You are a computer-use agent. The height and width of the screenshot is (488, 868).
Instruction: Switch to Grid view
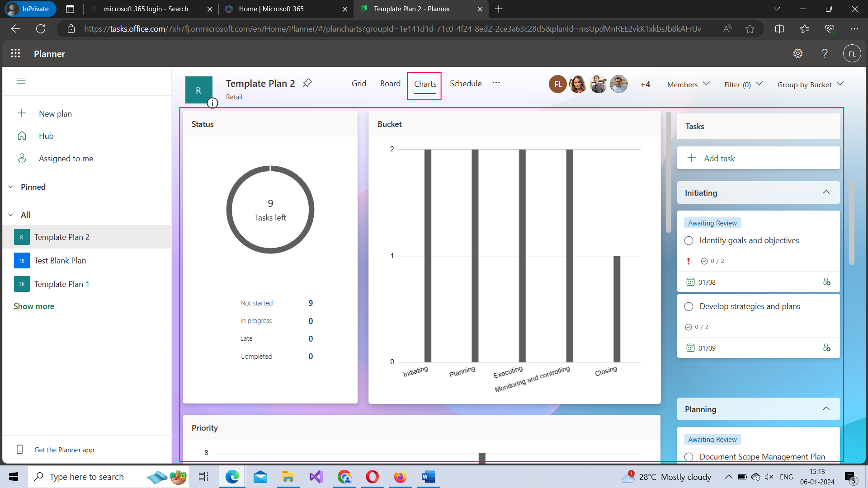point(359,84)
